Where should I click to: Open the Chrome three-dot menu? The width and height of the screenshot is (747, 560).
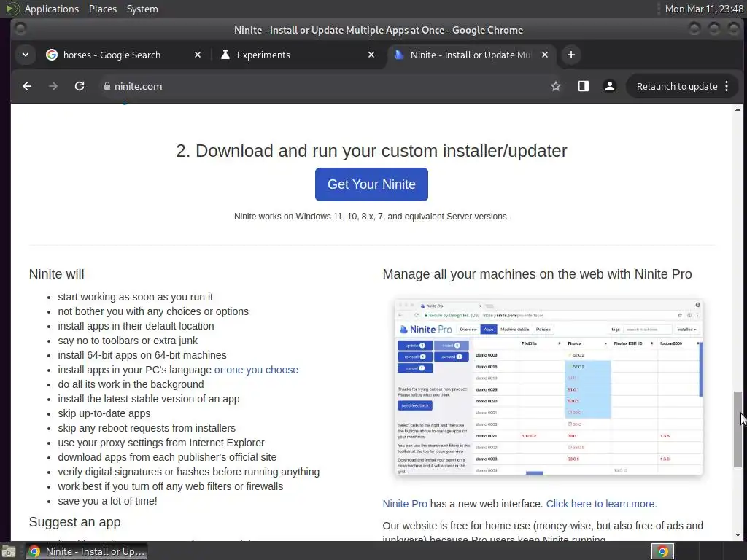[x=727, y=86]
